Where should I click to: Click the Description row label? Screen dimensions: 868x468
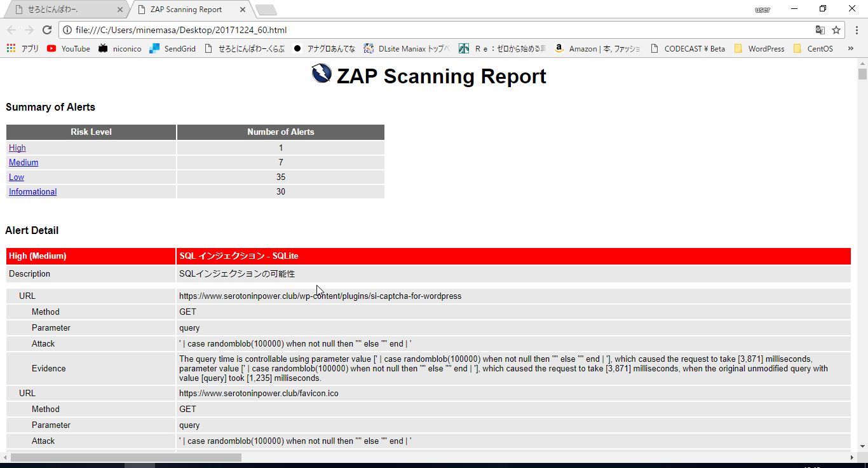(29, 274)
